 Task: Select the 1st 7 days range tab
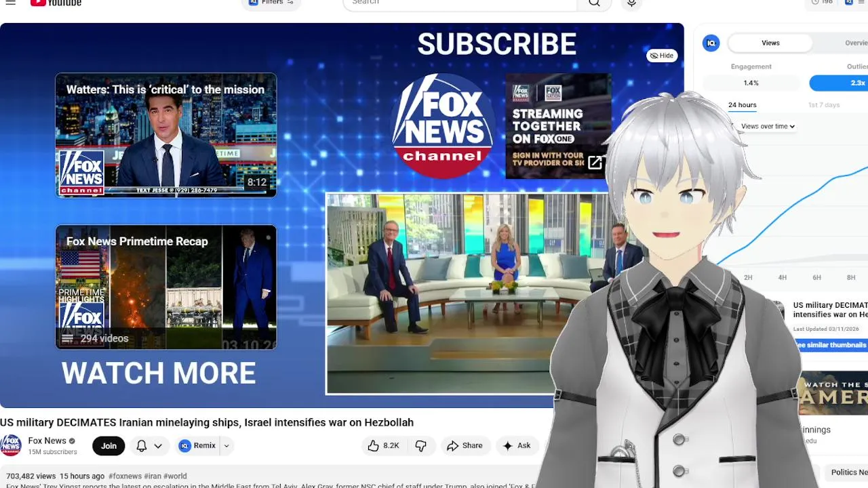(824, 105)
